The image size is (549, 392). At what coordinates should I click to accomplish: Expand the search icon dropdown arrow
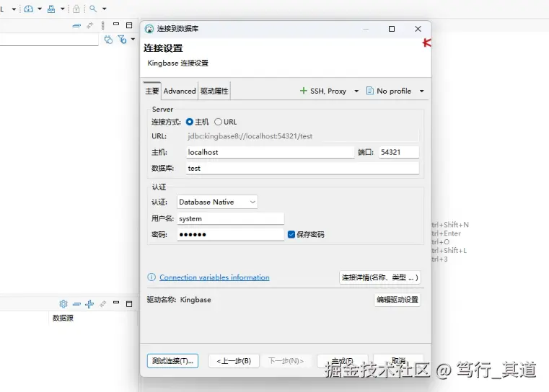tap(104, 9)
